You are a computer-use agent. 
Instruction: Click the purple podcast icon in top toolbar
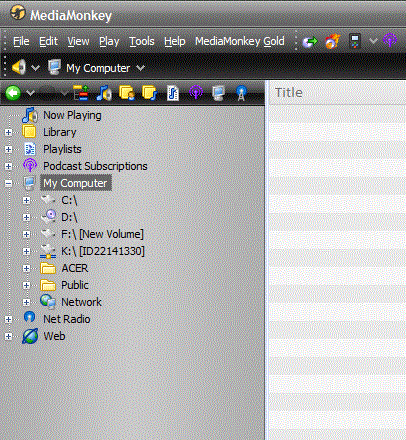390,41
